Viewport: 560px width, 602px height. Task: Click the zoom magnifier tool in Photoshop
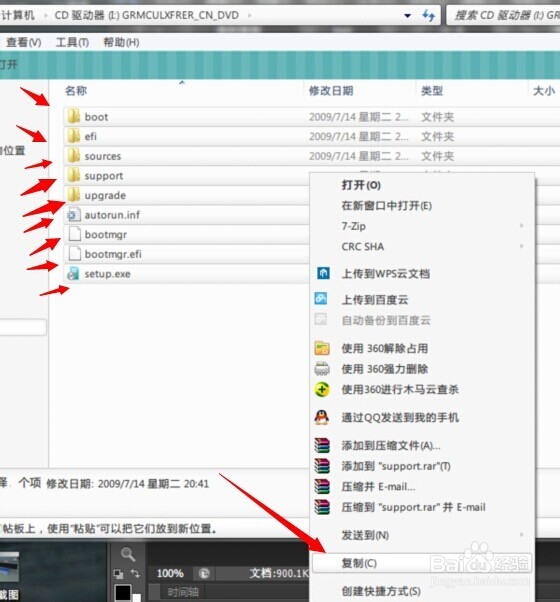coord(128,554)
